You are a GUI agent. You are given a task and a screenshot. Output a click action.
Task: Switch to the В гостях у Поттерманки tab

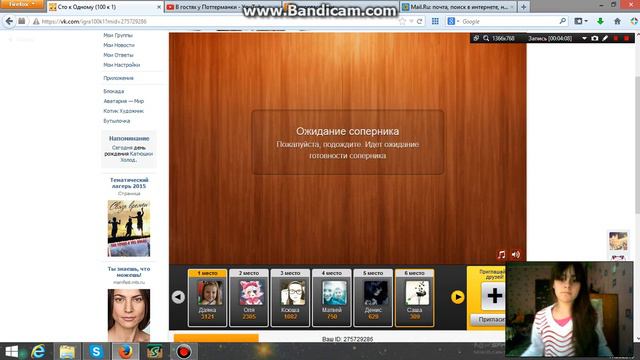222,7
